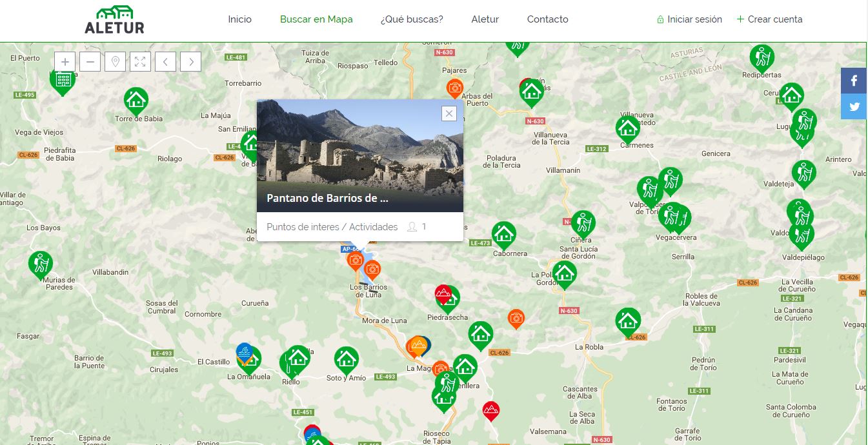Select the house marker at Cerulleda

pyautogui.click(x=791, y=96)
